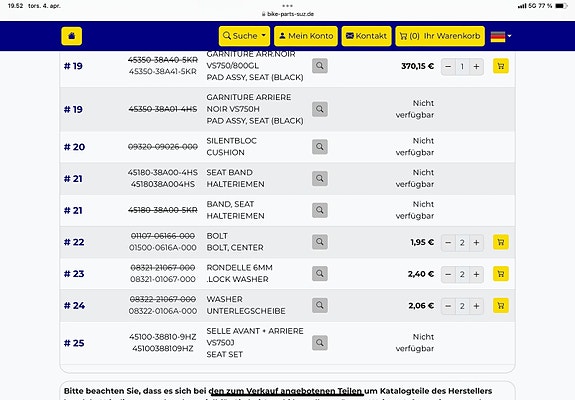The width and height of the screenshot is (575, 400).
Task: Select part number 08321-01067-000
Action: (x=163, y=279)
